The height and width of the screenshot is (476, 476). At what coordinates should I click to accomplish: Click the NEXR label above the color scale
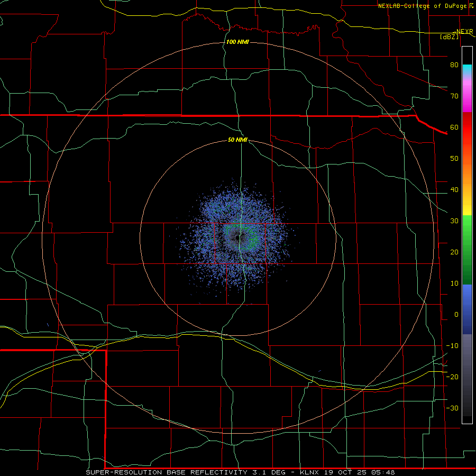click(465, 32)
